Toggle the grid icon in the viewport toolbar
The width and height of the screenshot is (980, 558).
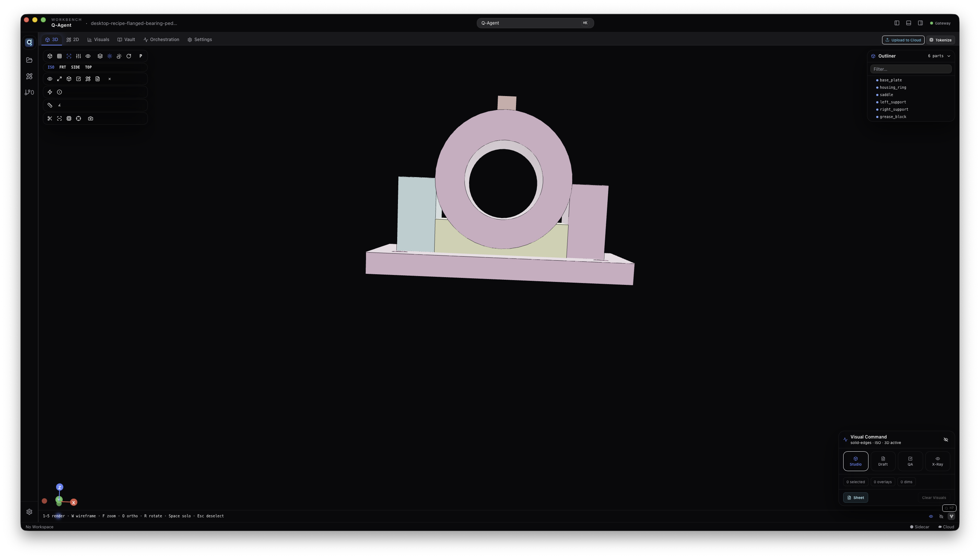(x=59, y=56)
